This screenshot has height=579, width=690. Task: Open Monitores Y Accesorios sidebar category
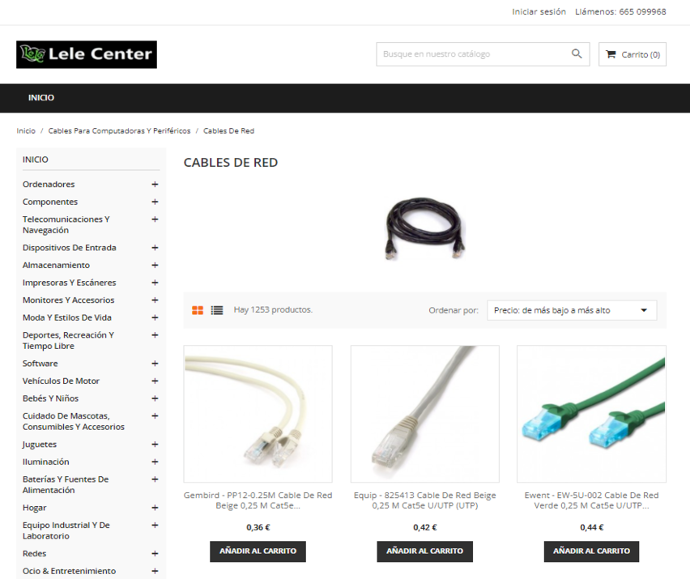click(68, 300)
